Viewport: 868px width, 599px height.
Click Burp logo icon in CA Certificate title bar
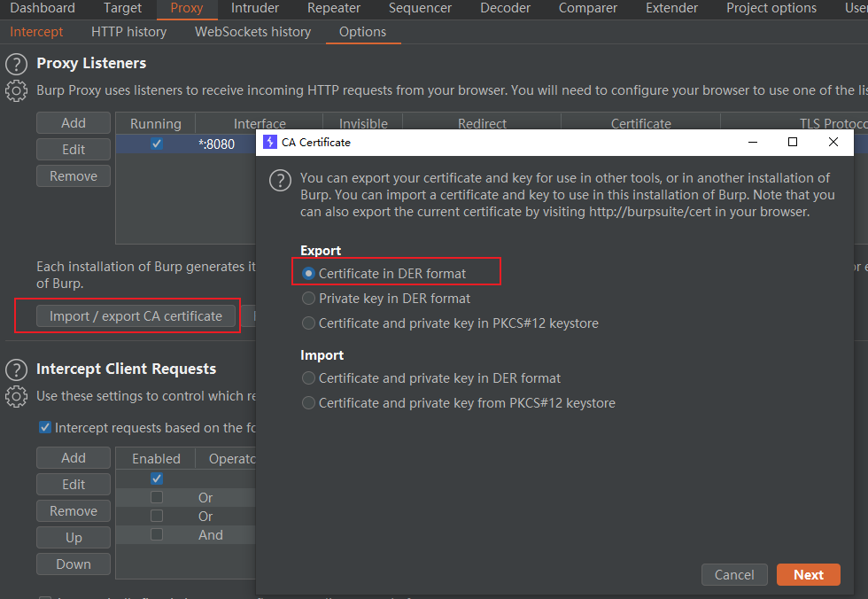(x=269, y=143)
